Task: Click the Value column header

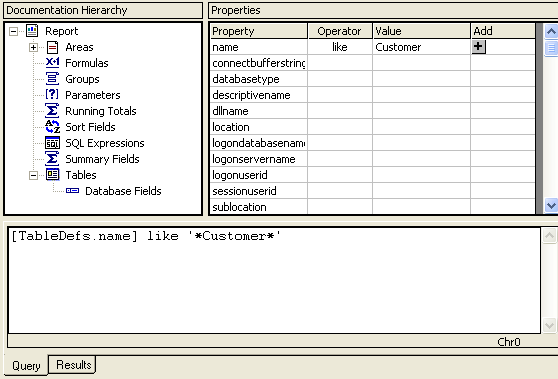Action: (x=422, y=31)
